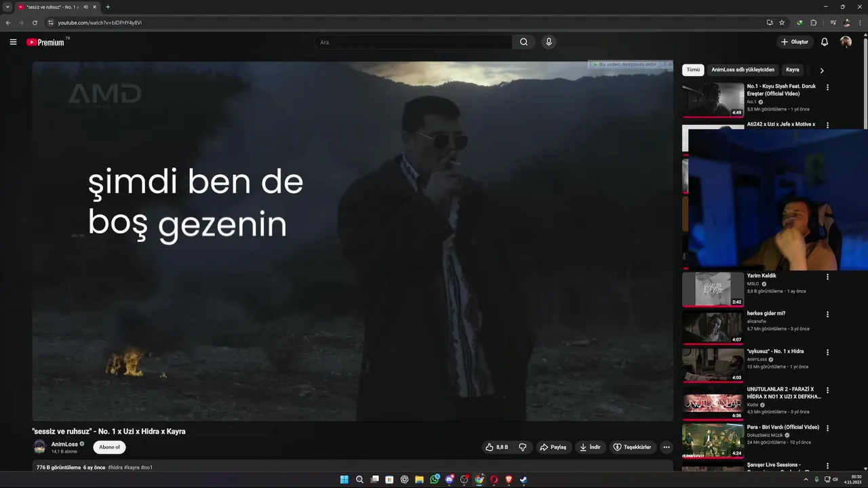Mute tab via speaker icon on tab
Image resolution: width=868 pixels, height=488 pixels.
click(85, 7)
